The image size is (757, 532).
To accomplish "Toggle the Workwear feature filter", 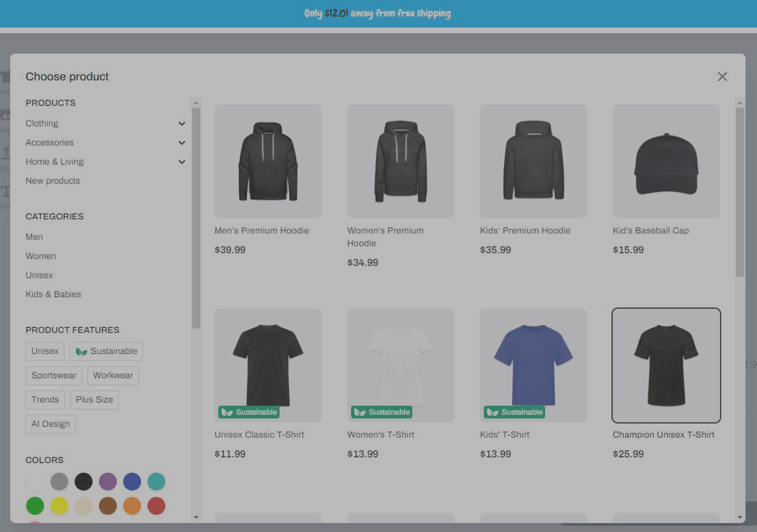I will coord(113,375).
